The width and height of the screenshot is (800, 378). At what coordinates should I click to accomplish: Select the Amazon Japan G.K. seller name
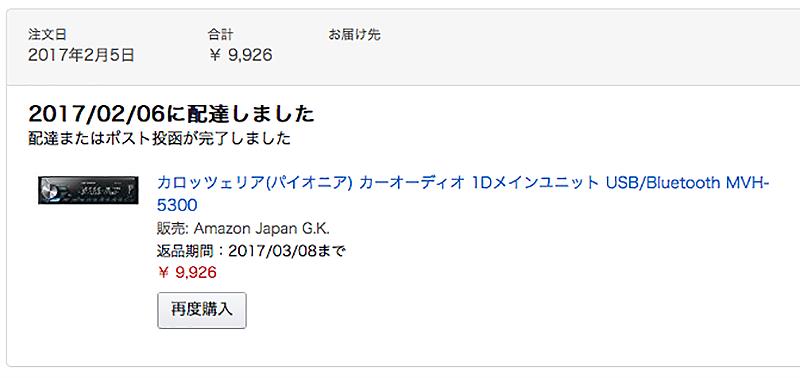262,229
